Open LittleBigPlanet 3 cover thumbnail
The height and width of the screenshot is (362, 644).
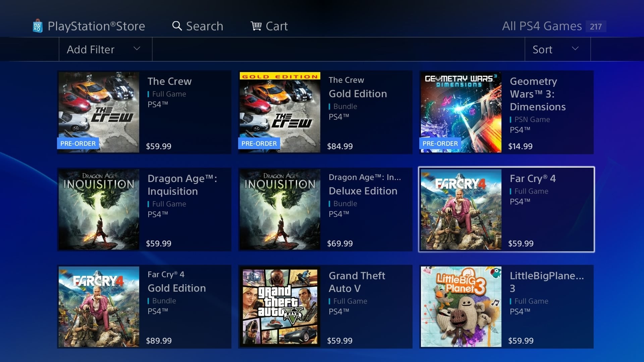point(461,307)
